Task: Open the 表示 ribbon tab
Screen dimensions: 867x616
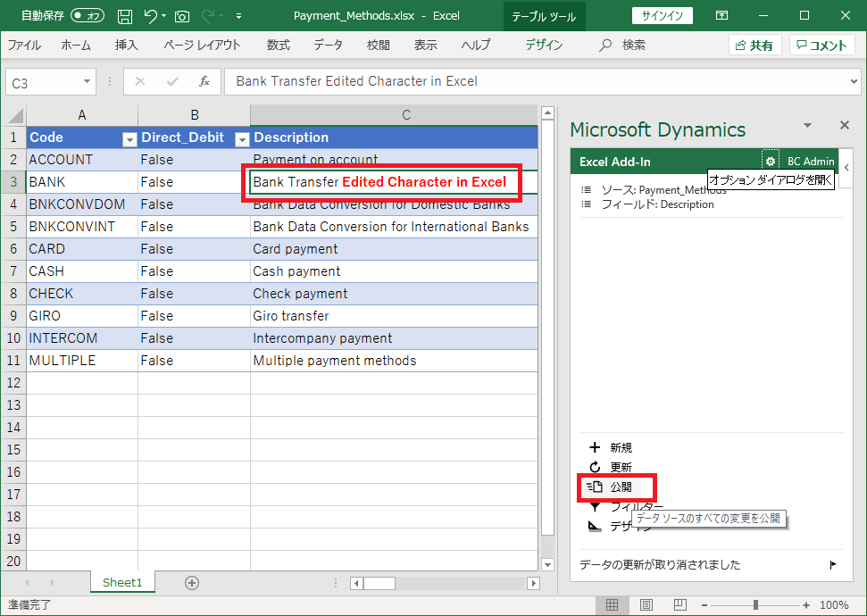Action: point(426,45)
